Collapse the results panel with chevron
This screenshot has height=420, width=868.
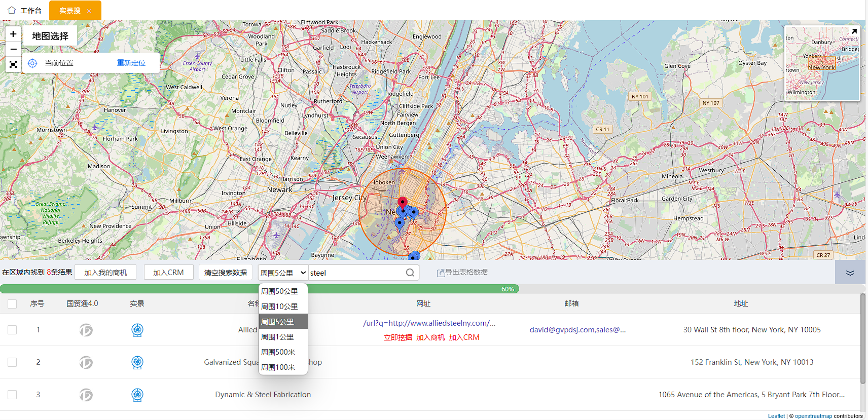(850, 273)
